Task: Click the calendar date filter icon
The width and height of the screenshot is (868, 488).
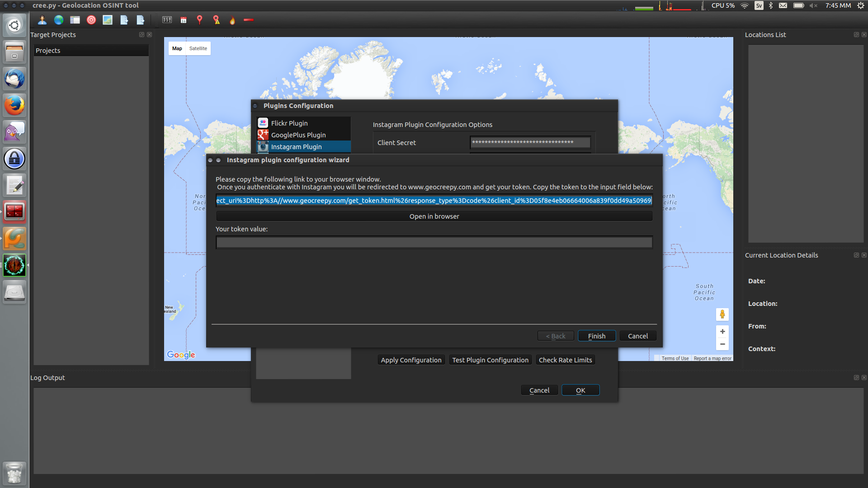Action: point(184,20)
